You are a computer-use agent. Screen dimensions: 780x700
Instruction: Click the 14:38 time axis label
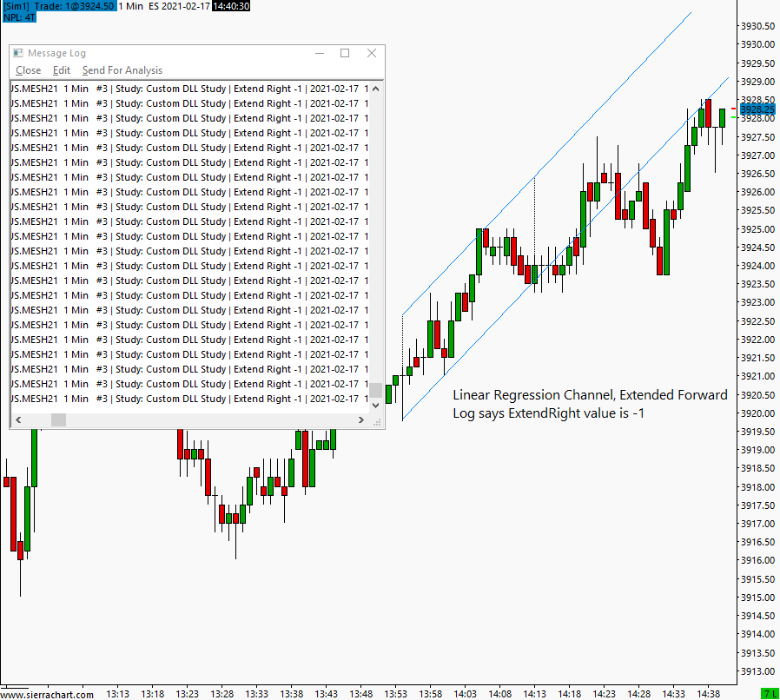click(709, 694)
